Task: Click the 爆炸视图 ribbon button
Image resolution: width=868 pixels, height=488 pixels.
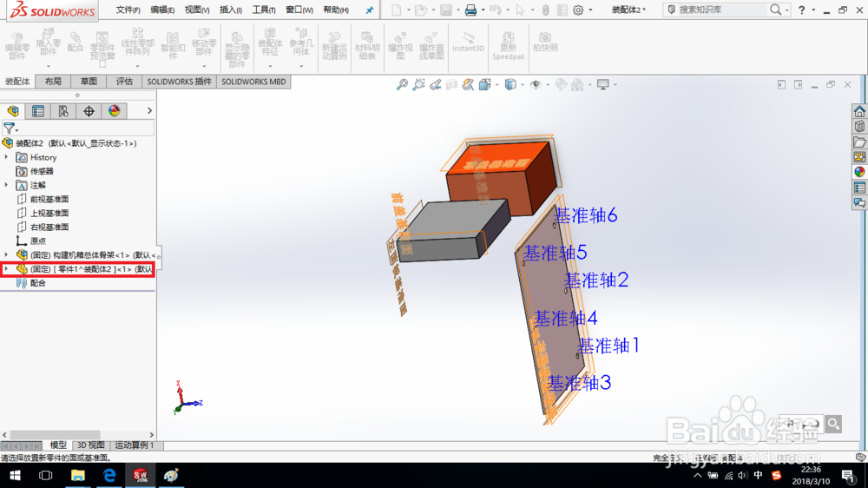Action: tap(400, 45)
